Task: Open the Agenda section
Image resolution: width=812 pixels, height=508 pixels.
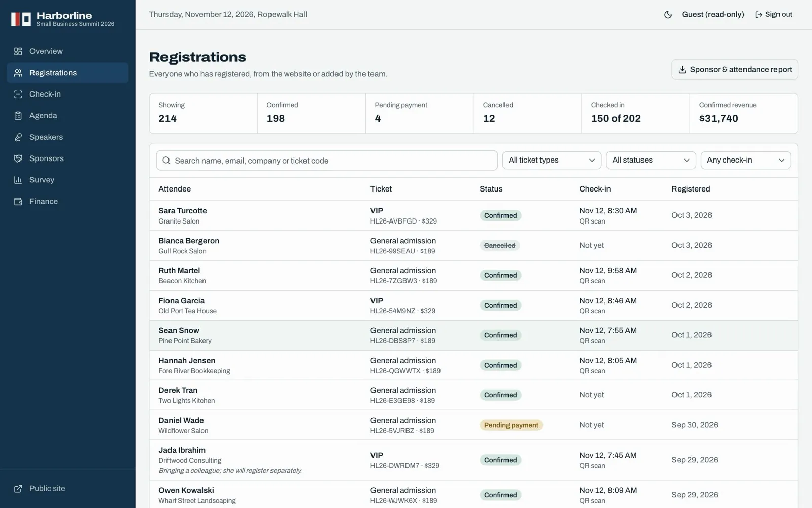Action: (x=67, y=116)
